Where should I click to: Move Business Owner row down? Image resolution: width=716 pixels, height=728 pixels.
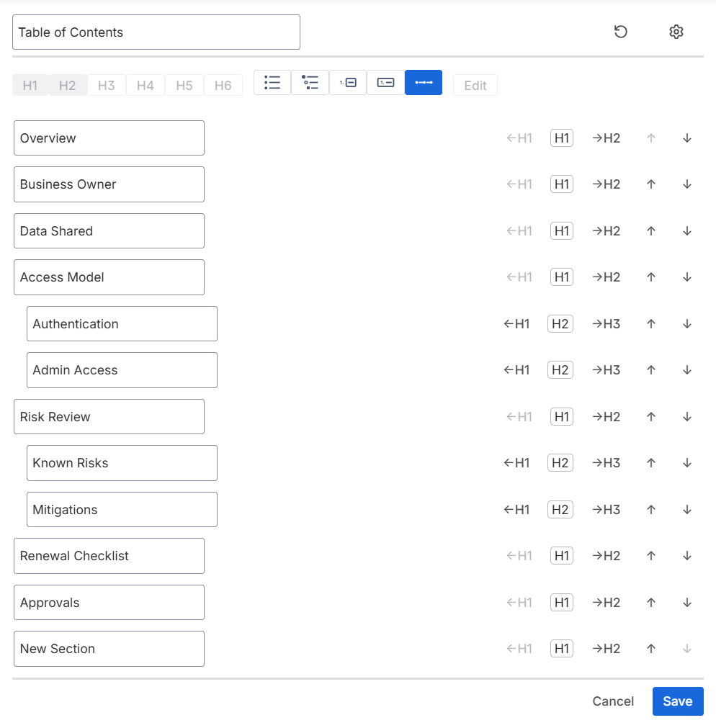coord(687,184)
